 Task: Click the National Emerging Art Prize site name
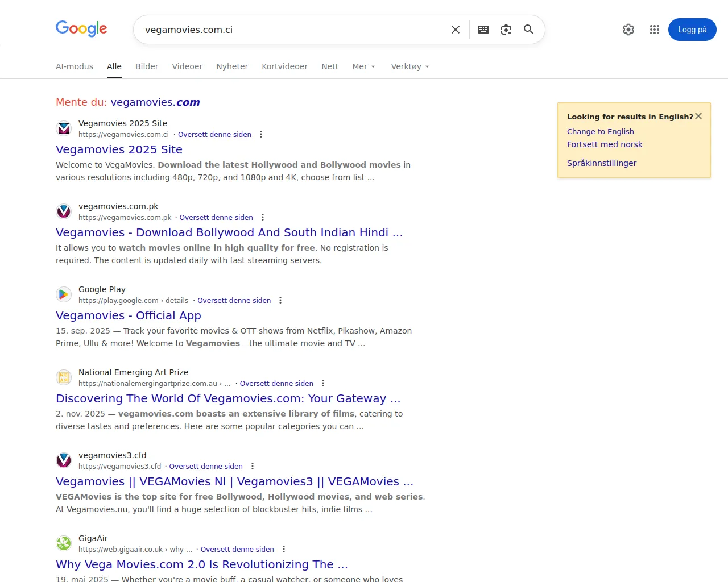(133, 372)
